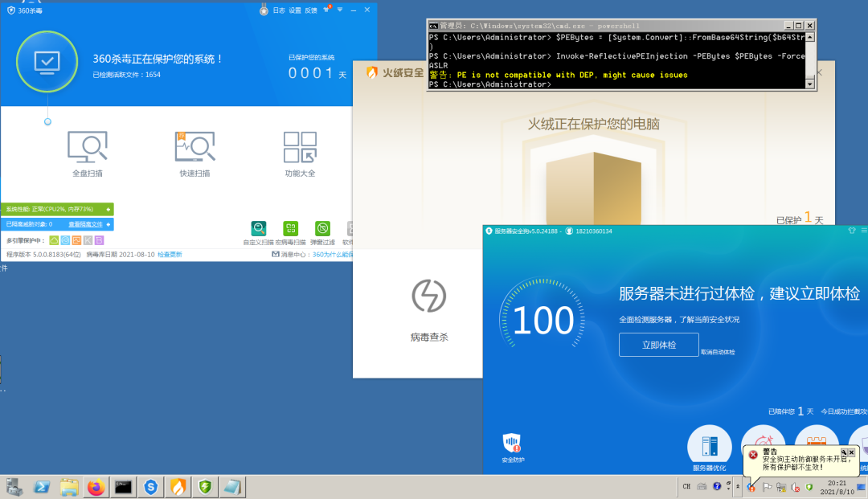
Task: Open the last taskbar notepad-like icon
Action: 232,488
